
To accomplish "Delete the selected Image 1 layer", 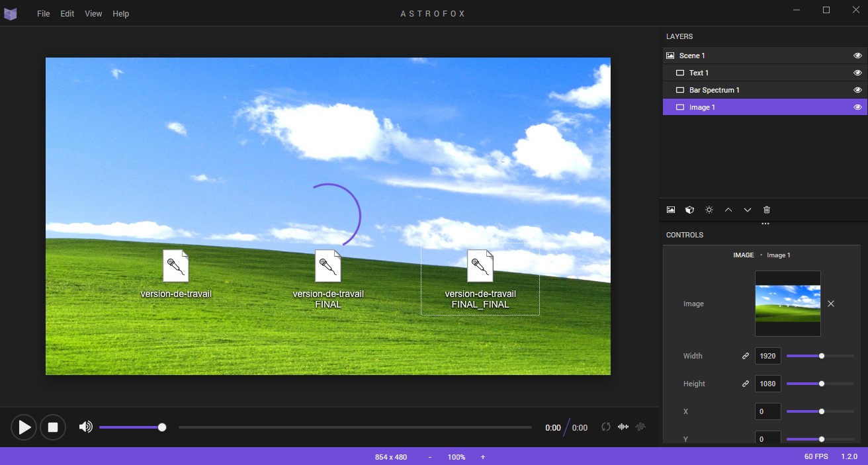I will pyautogui.click(x=766, y=210).
